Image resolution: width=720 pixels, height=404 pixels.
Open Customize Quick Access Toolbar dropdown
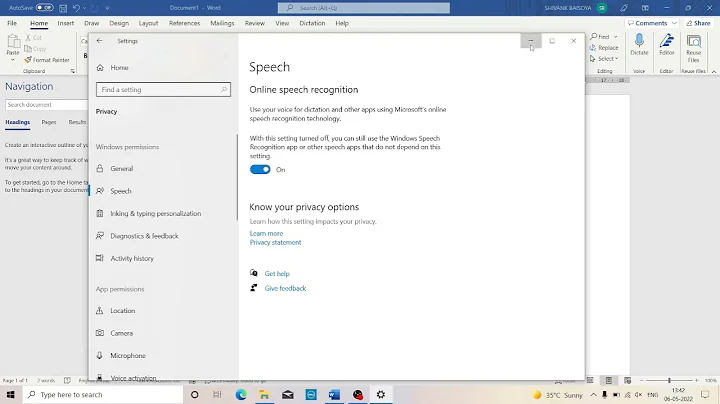tap(107, 8)
